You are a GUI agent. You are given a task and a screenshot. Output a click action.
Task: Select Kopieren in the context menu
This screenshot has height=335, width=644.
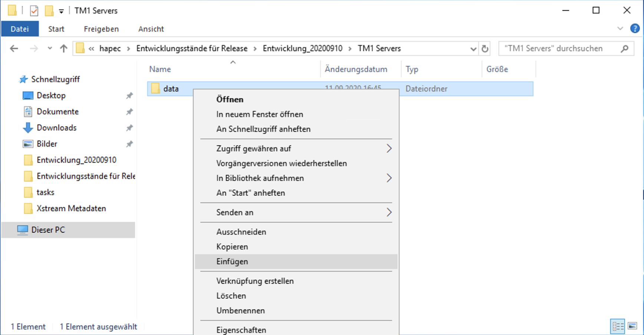(x=232, y=247)
